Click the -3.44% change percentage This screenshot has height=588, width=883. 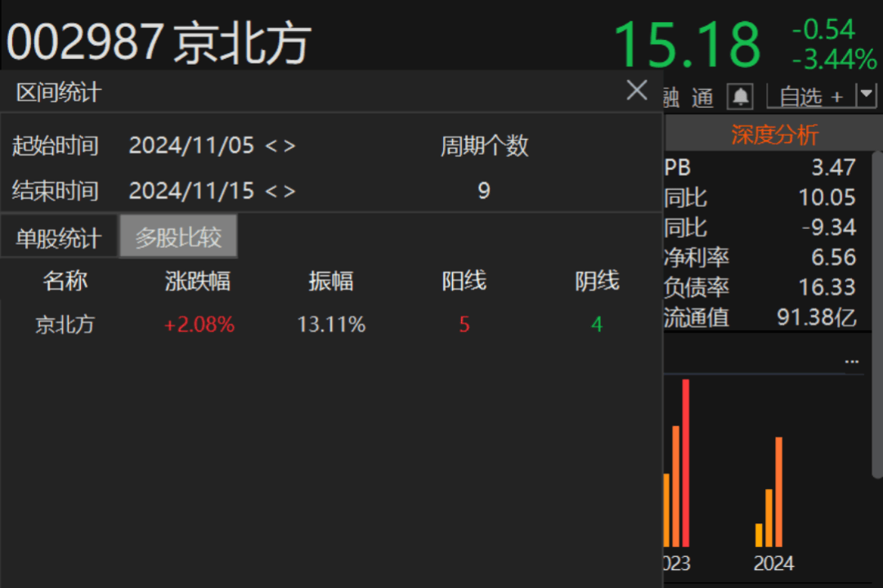[835, 59]
